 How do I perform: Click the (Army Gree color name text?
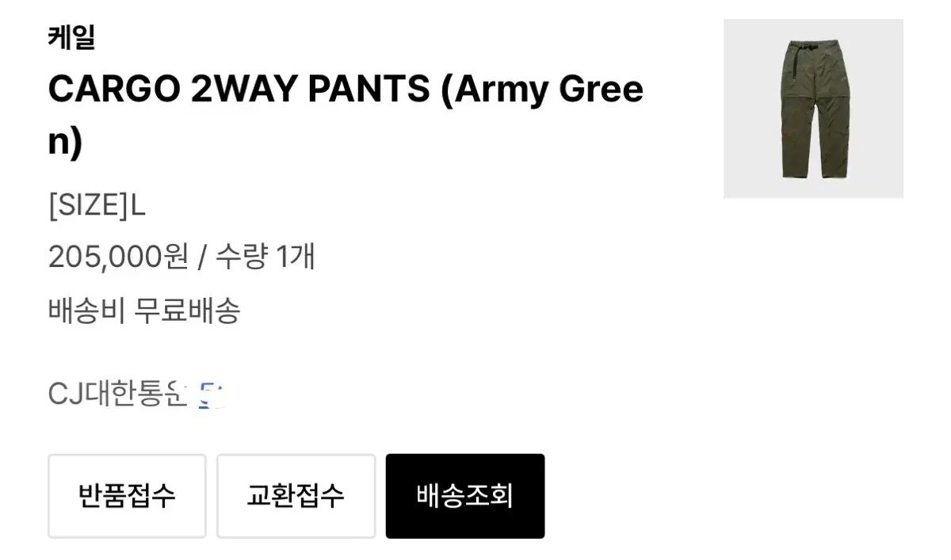pyautogui.click(x=542, y=91)
